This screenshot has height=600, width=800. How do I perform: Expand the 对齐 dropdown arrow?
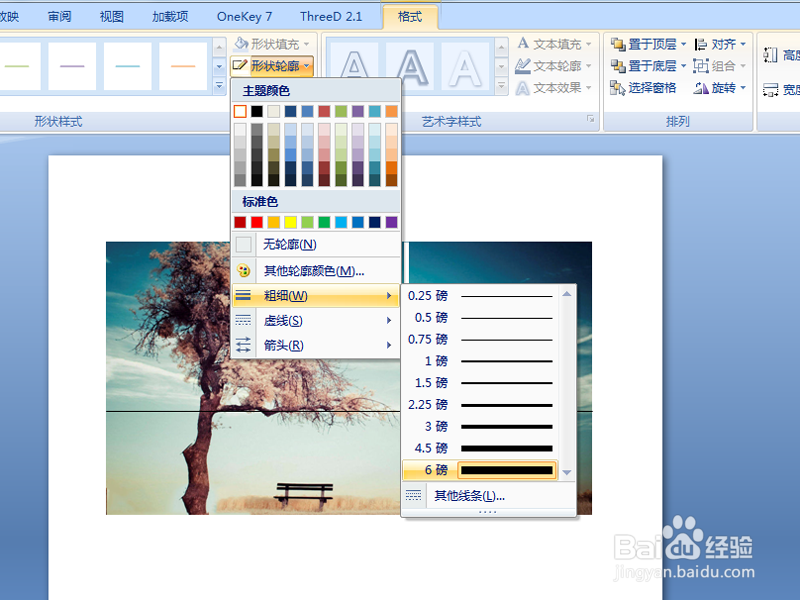[743, 44]
